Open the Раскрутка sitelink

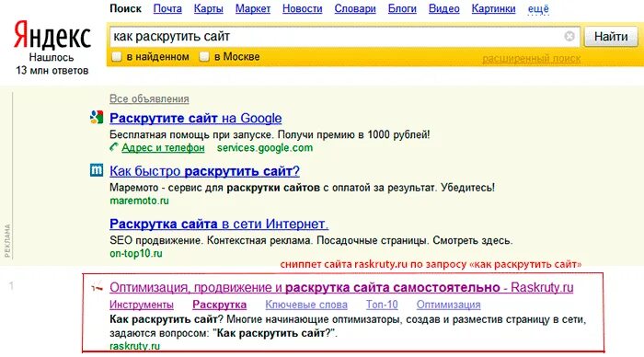pyautogui.click(x=219, y=305)
